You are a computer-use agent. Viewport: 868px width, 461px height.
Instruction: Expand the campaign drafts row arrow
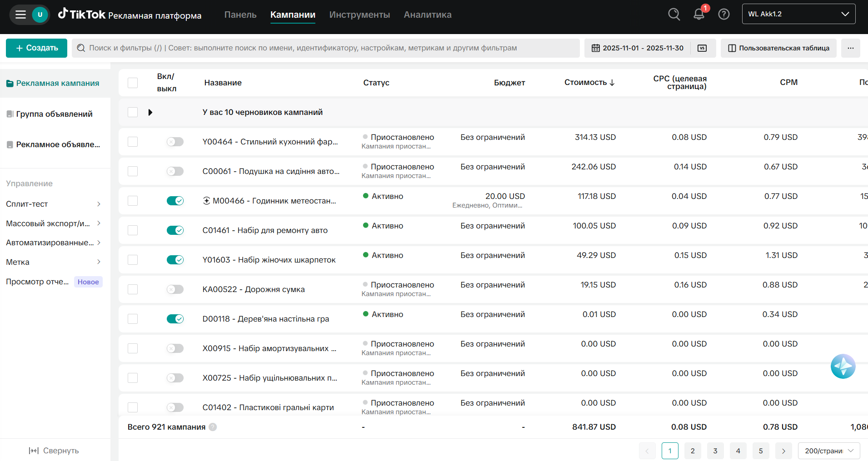point(150,112)
